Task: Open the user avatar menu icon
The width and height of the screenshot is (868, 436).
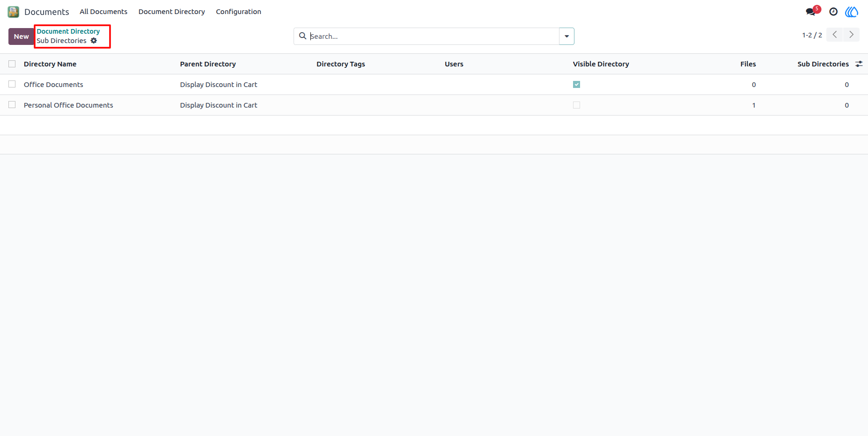Action: pyautogui.click(x=852, y=12)
